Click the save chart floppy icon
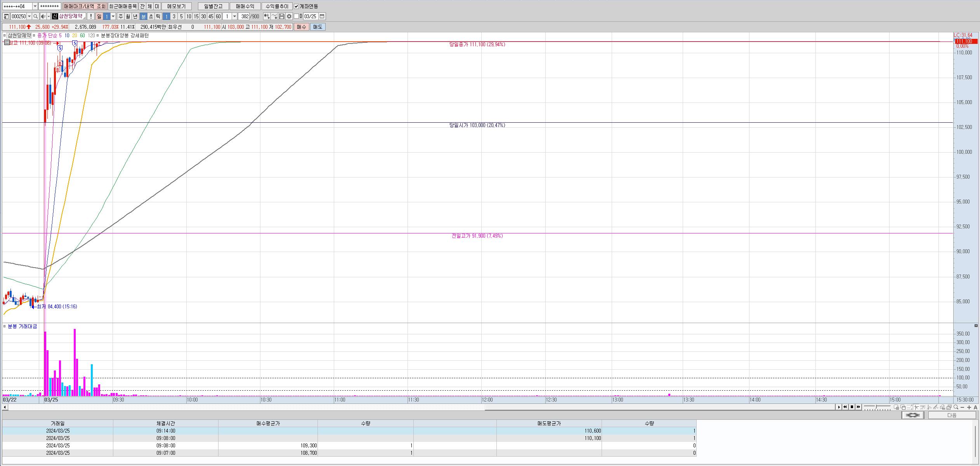The height and width of the screenshot is (466, 980). tap(282, 16)
